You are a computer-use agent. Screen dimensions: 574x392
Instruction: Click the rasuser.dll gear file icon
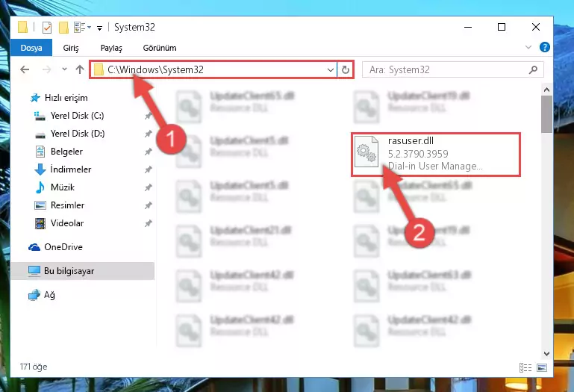coord(366,152)
